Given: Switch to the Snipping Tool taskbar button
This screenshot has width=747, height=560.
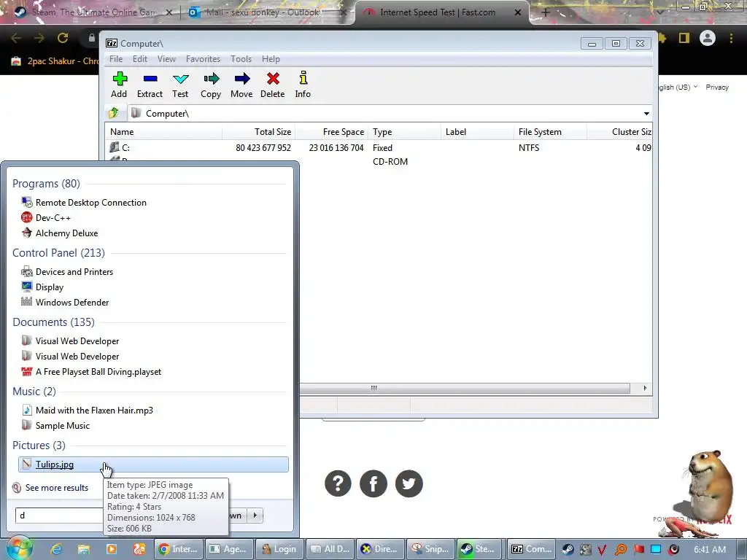Looking at the screenshot, I should coord(430,549).
